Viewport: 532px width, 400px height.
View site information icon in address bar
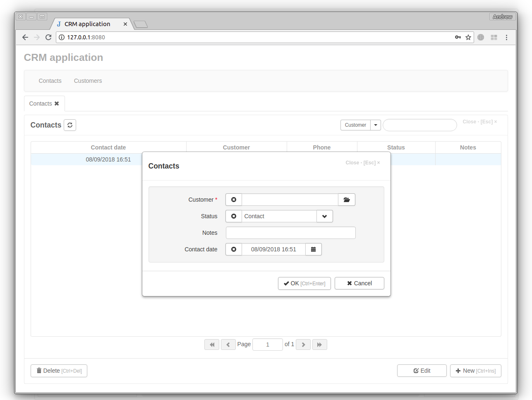62,37
